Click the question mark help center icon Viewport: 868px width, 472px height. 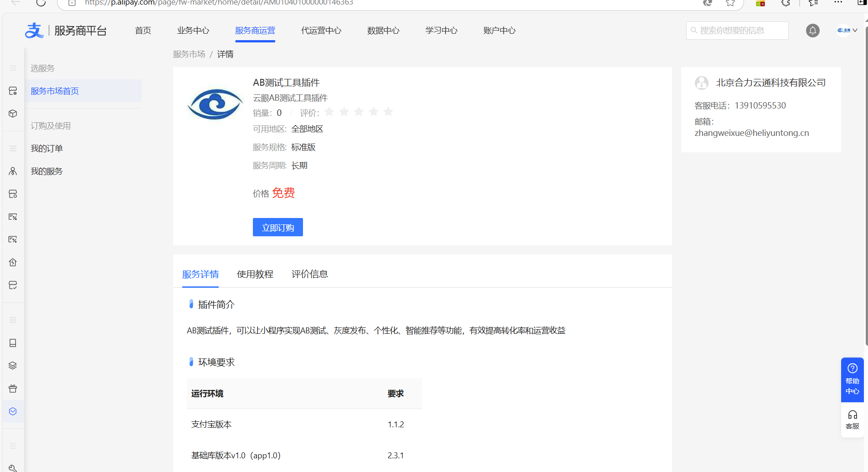[853, 368]
